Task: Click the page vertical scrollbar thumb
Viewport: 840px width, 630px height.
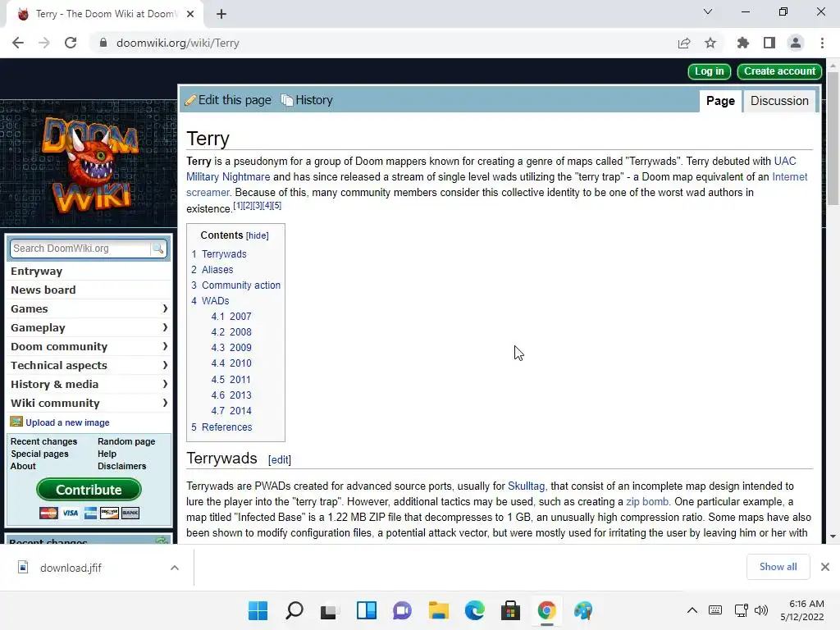Action: point(833,138)
